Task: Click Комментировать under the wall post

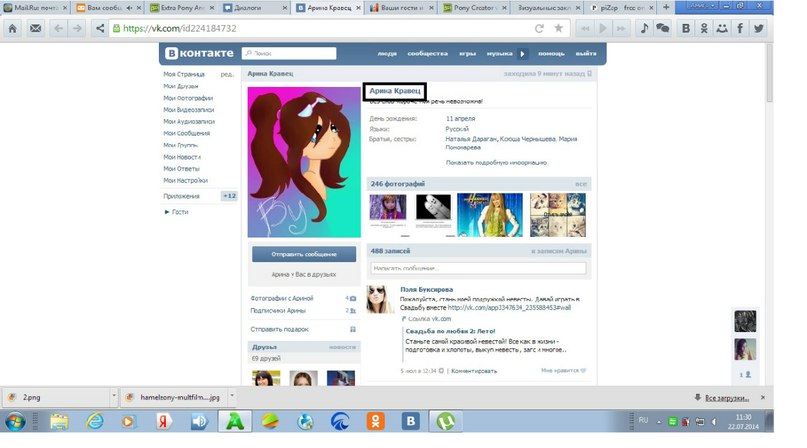Action: [x=474, y=371]
